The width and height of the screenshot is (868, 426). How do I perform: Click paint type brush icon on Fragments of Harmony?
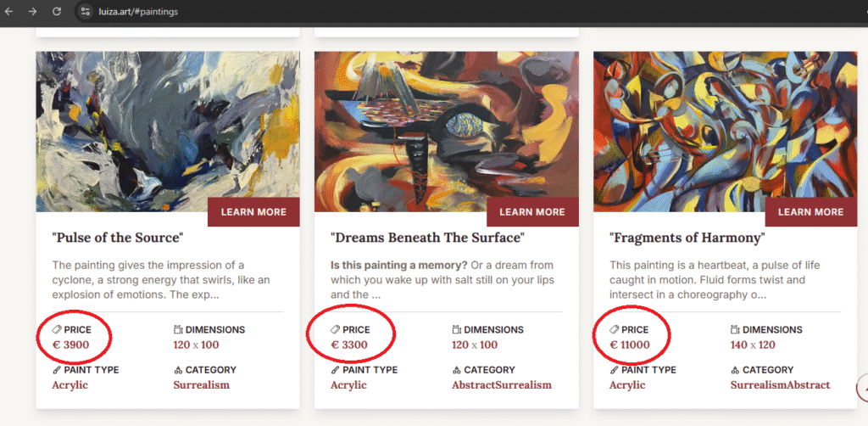coord(615,370)
